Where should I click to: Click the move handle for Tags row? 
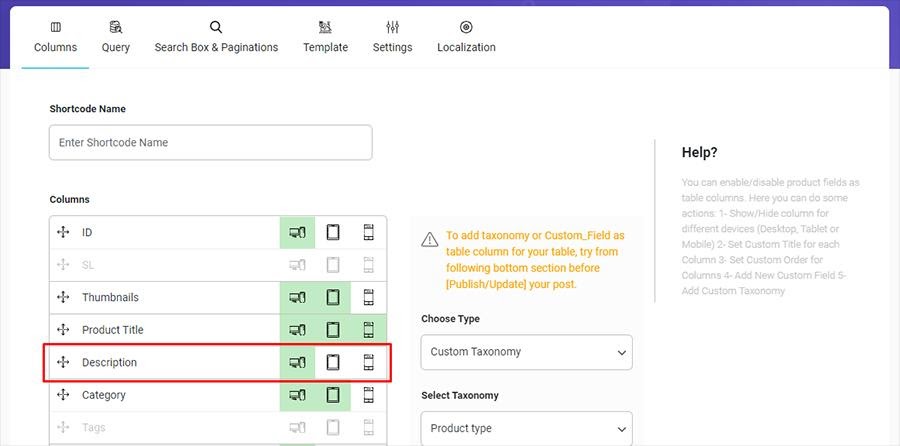click(x=63, y=427)
